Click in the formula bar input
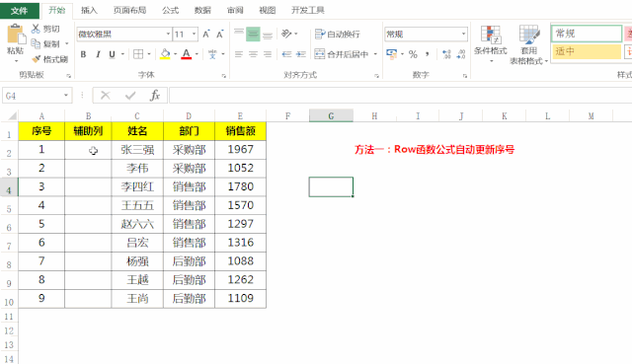The image size is (632, 364). click(x=400, y=96)
